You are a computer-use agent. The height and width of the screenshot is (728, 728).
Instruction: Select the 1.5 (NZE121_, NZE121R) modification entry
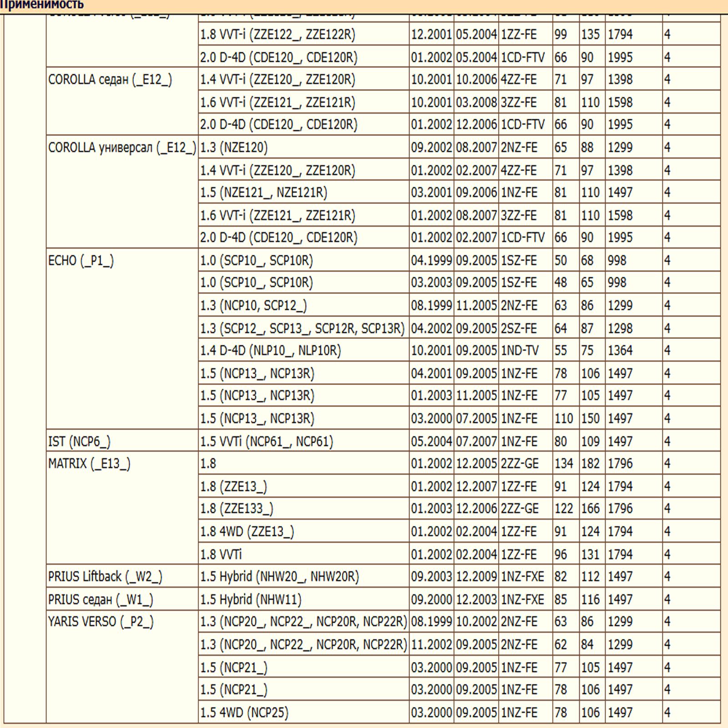263,192
